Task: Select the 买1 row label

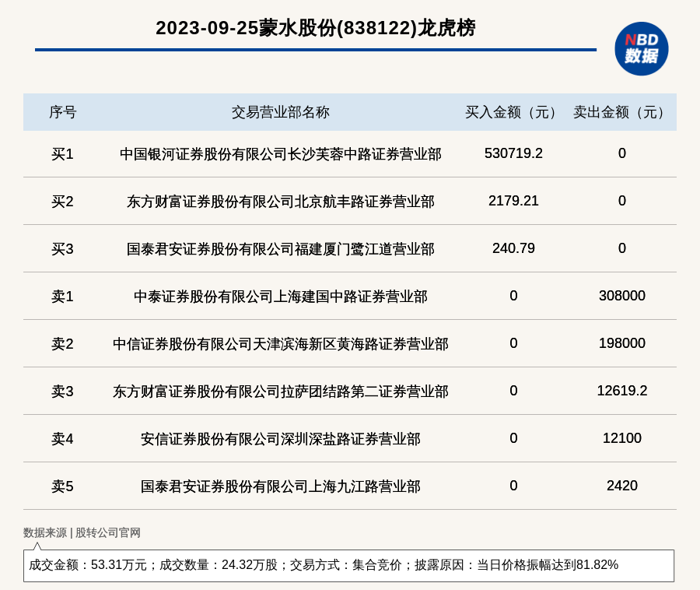Action: [62, 154]
